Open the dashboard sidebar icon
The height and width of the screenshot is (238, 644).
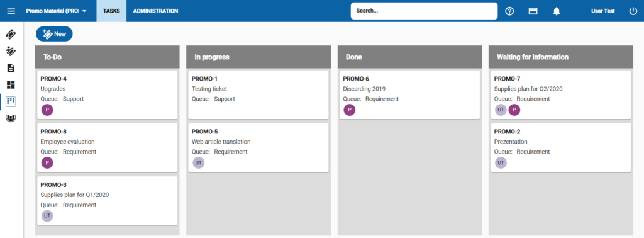(11, 84)
